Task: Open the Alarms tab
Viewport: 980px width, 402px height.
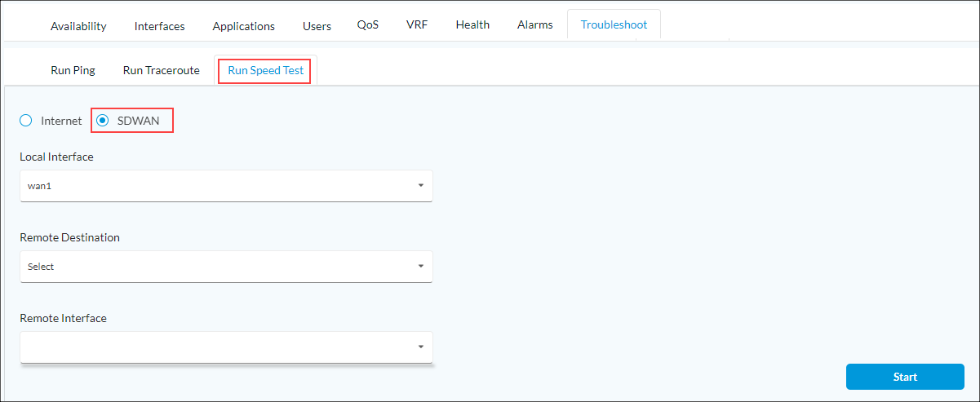Action: (x=534, y=24)
